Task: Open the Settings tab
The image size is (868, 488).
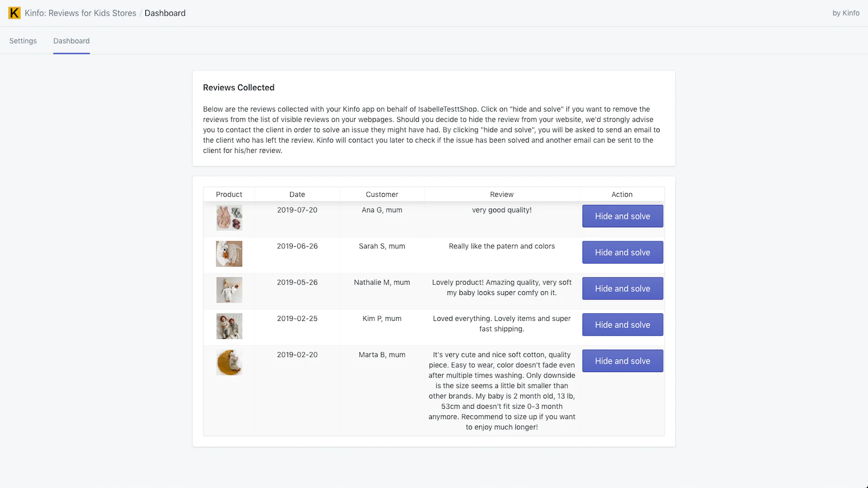Action: 23,41
